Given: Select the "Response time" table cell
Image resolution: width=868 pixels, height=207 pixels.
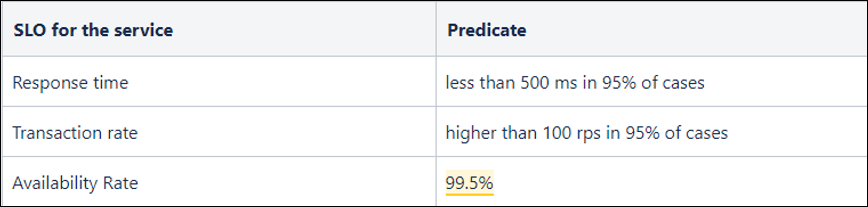Looking at the screenshot, I should pyautogui.click(x=71, y=83).
